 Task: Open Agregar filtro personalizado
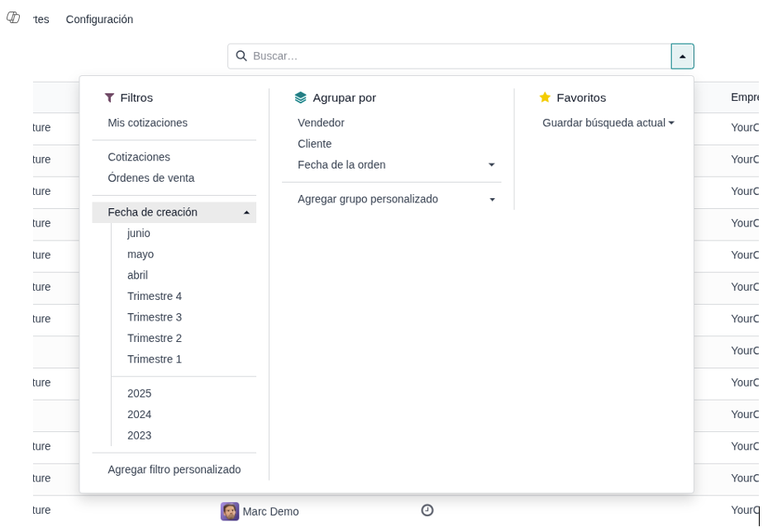click(x=174, y=469)
